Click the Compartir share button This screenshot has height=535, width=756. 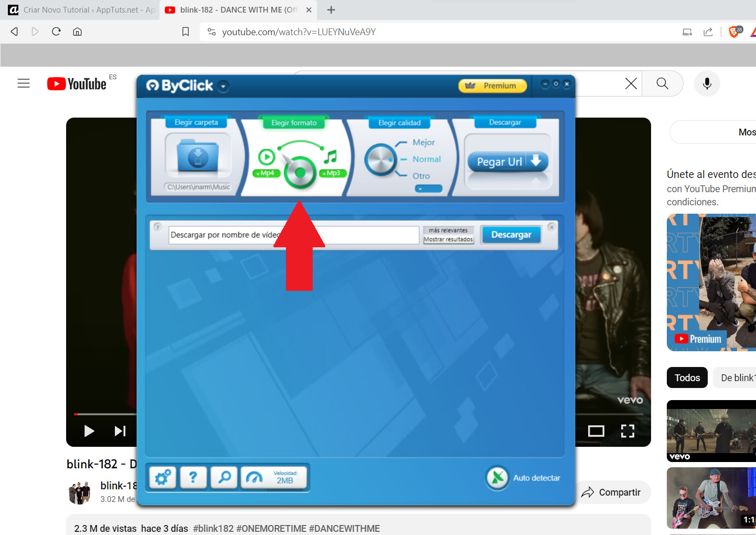[x=612, y=492]
